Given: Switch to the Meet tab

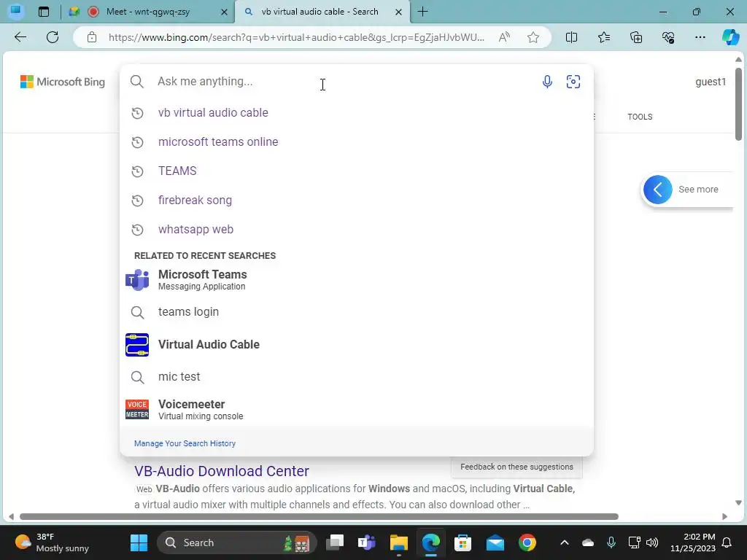Looking at the screenshot, I should tap(147, 12).
